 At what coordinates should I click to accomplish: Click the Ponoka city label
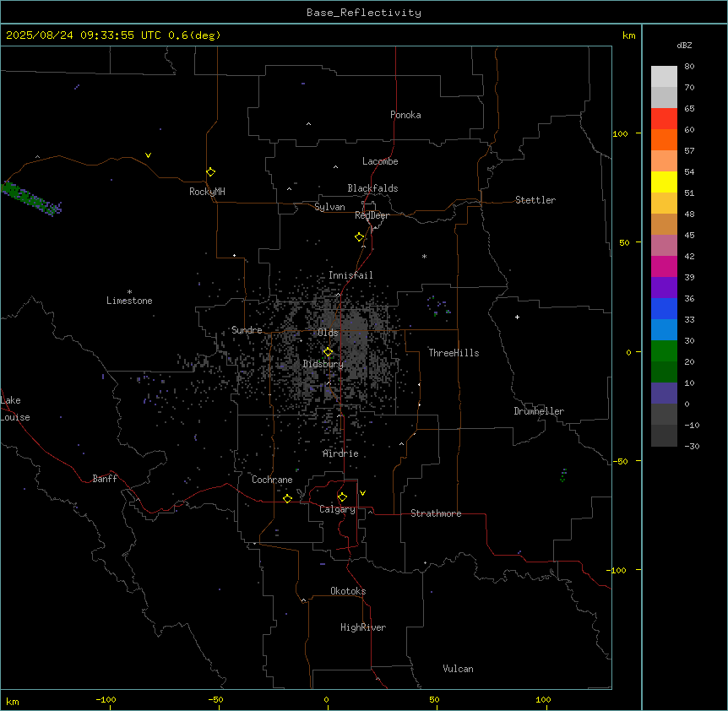[405, 115]
